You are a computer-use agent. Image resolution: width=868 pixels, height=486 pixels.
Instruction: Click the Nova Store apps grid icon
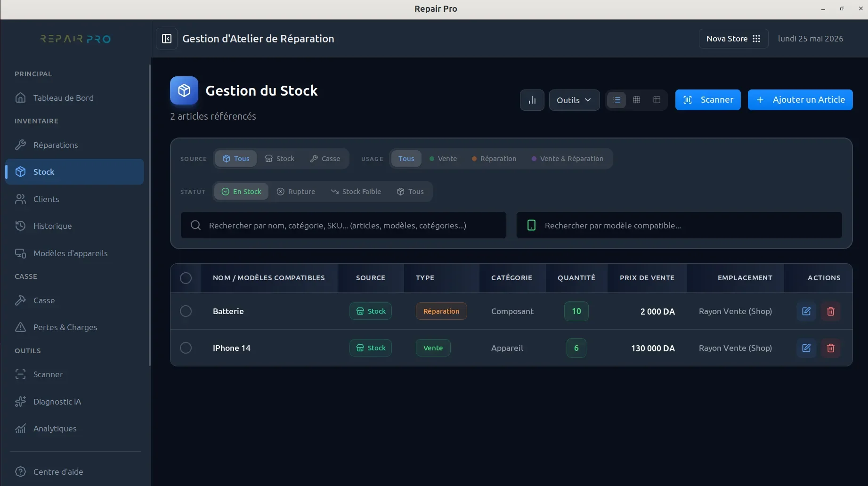(756, 39)
